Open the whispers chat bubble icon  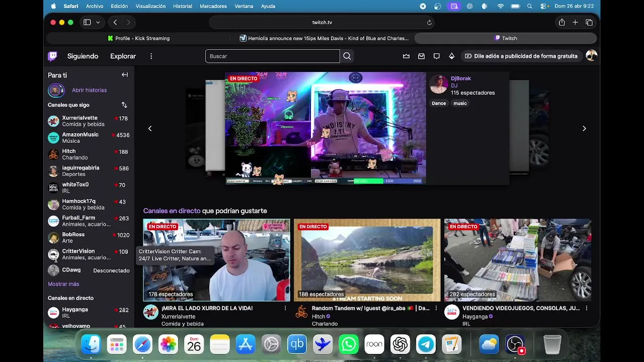(x=436, y=56)
